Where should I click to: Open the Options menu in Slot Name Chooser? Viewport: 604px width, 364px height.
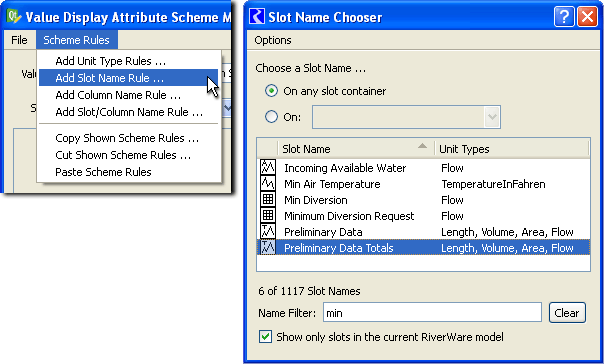[273, 40]
